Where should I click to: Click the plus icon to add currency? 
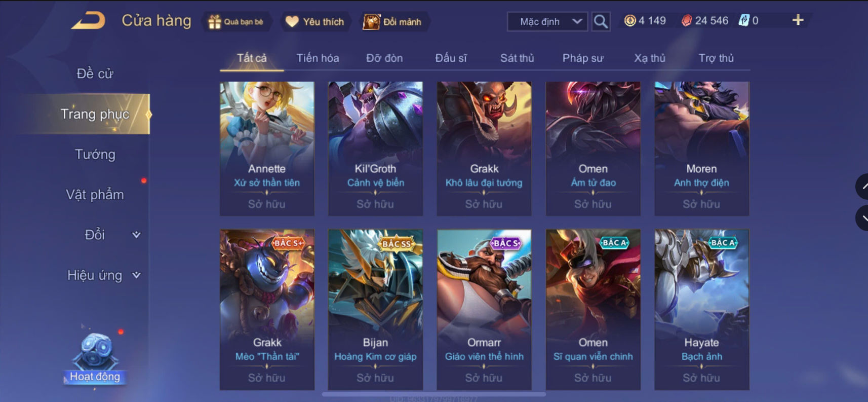coord(798,20)
